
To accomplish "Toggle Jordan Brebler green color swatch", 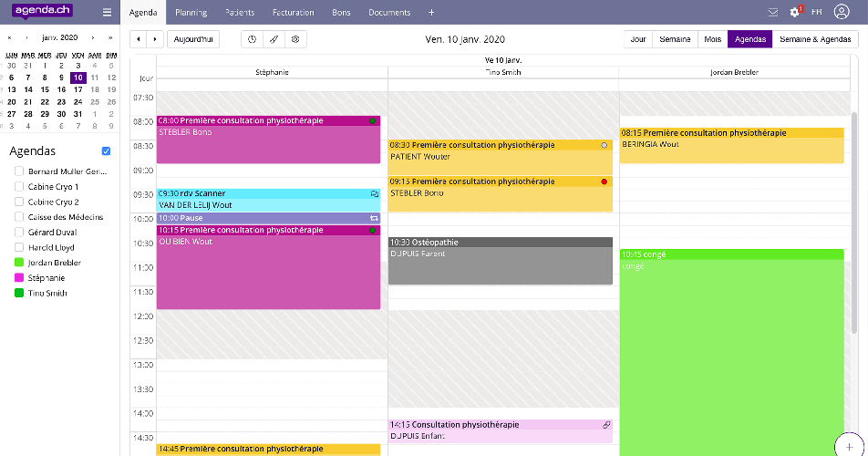I will tap(19, 263).
